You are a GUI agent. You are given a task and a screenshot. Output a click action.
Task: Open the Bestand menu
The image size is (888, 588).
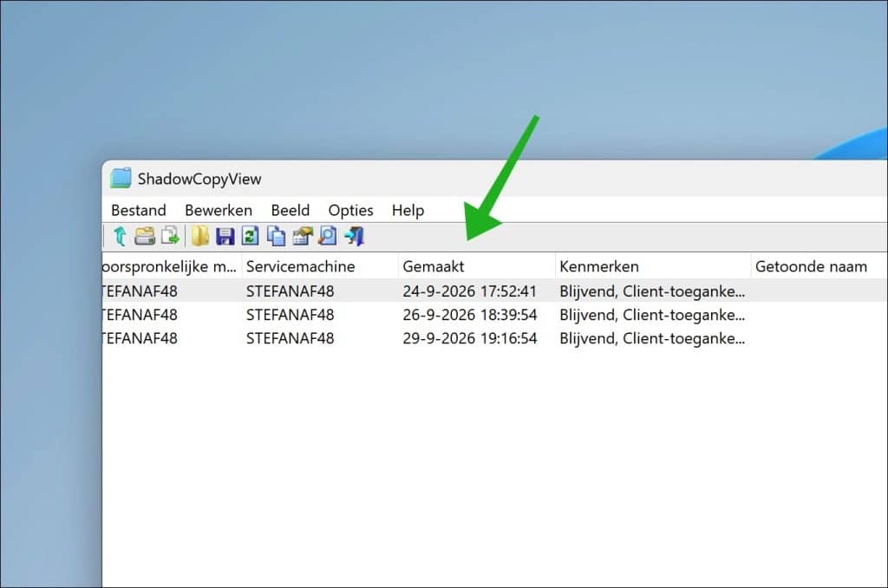pos(139,210)
